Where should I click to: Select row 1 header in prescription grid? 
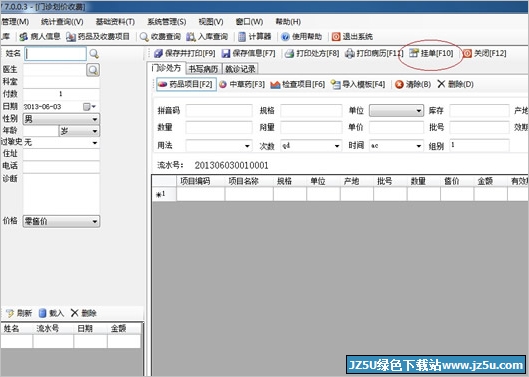pos(164,194)
